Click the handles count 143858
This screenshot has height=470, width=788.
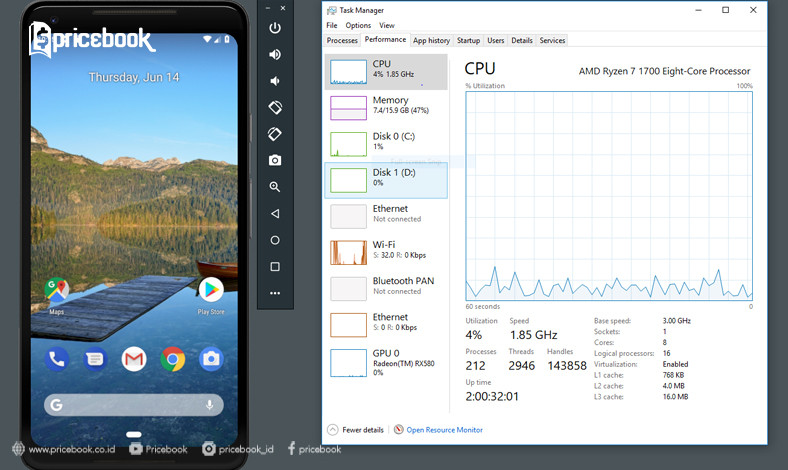coord(567,365)
